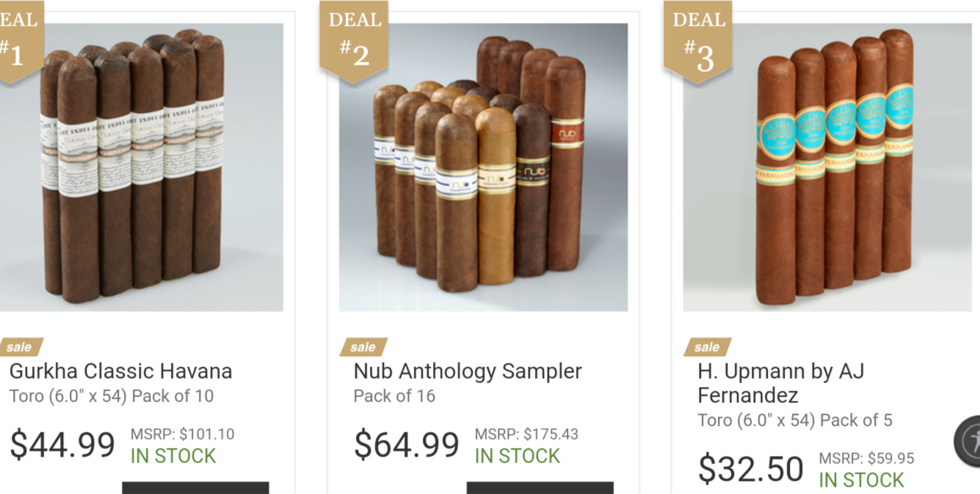Image resolution: width=980 pixels, height=494 pixels.
Task: Open the accessibility icon at right edge
Action: [x=968, y=441]
